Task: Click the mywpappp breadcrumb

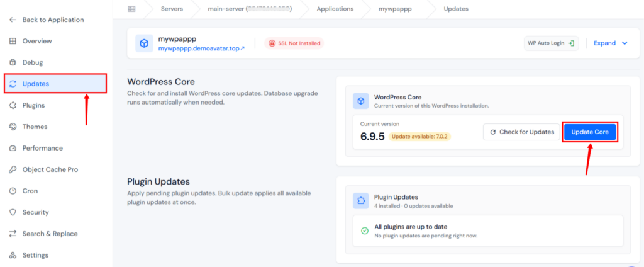Action: pos(394,9)
